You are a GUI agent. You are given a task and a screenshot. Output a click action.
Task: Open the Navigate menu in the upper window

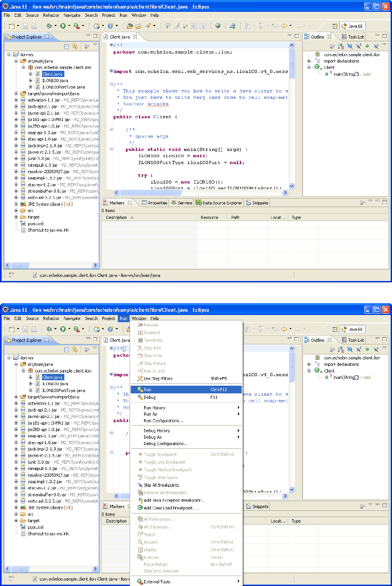coord(72,15)
